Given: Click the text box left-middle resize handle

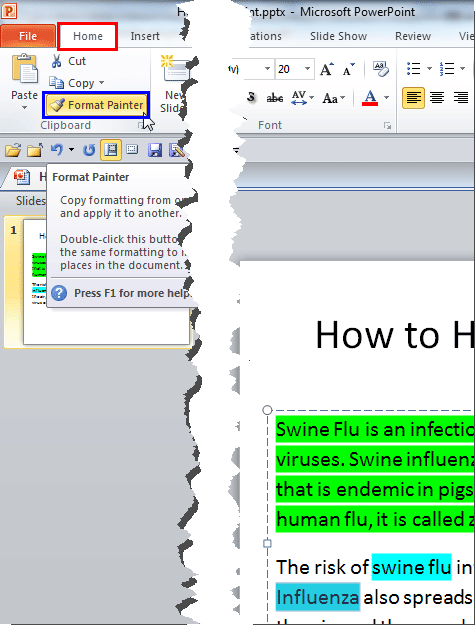Looking at the screenshot, I should [x=267, y=543].
